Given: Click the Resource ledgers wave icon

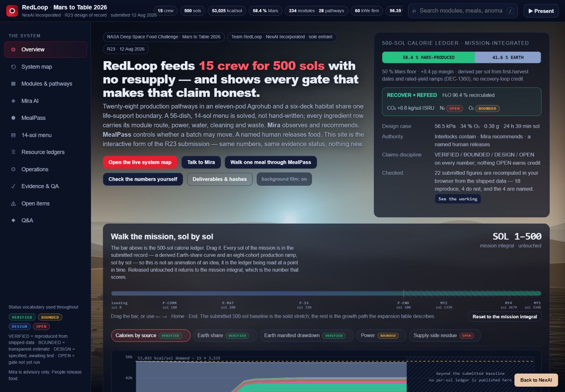Looking at the screenshot, I should click(13, 152).
